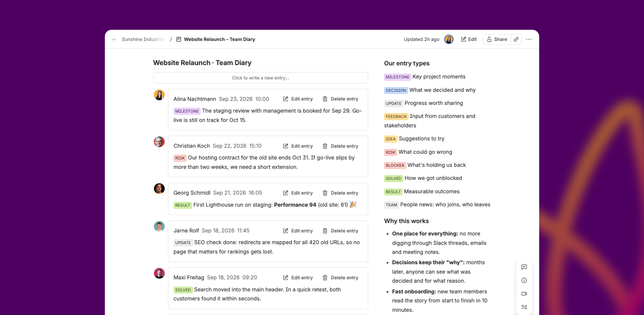The width and height of the screenshot is (644, 315).
Task: Click the shuffle icon in side toolbar
Action: (524, 307)
